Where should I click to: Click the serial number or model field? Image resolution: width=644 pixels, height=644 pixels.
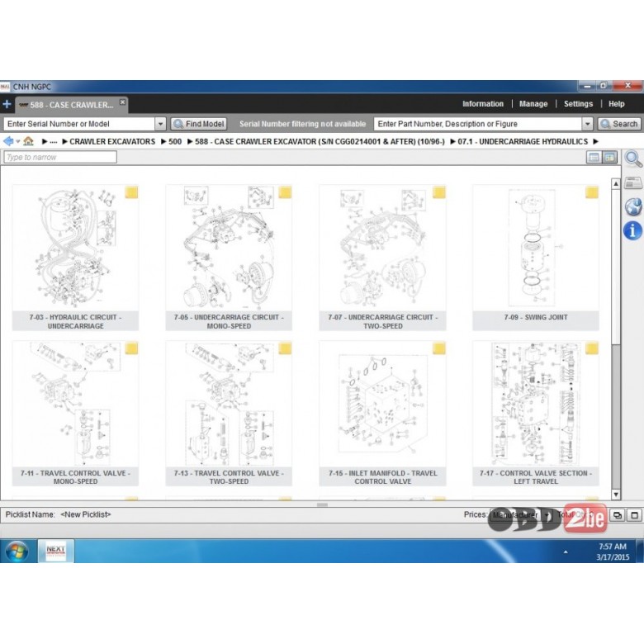coord(79,124)
